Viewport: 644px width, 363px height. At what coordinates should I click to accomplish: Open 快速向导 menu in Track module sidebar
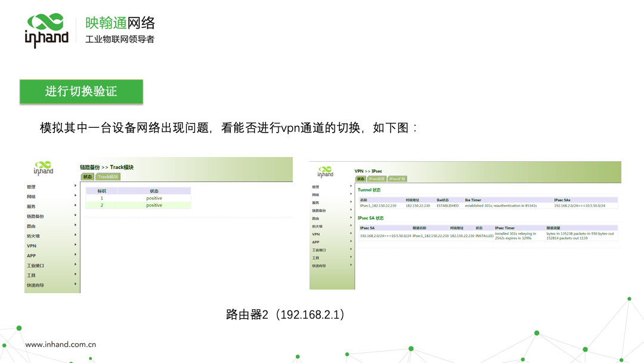tap(35, 285)
